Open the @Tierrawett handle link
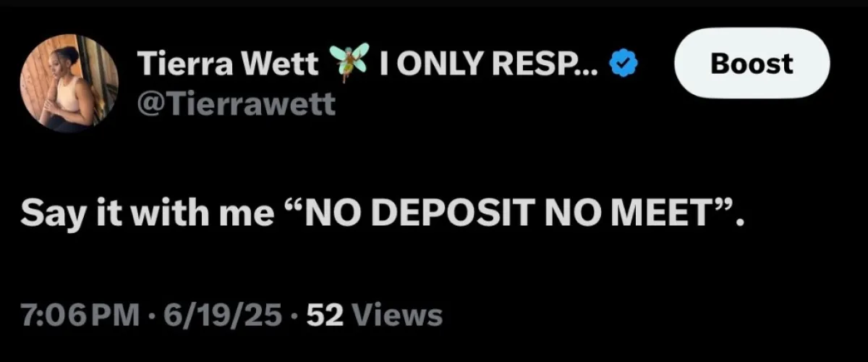Screen dimensions: 868x362 click(236, 104)
